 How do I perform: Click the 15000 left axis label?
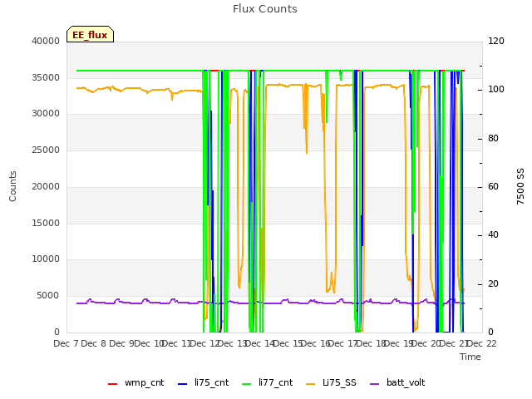(x=46, y=223)
